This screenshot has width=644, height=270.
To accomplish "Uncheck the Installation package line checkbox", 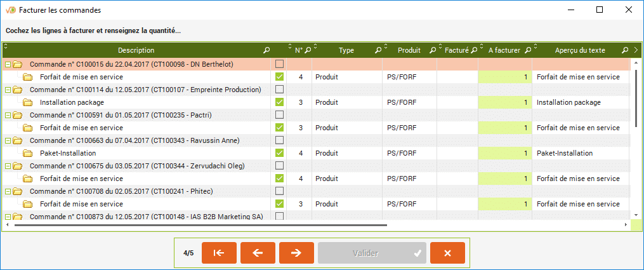I will pos(279,102).
